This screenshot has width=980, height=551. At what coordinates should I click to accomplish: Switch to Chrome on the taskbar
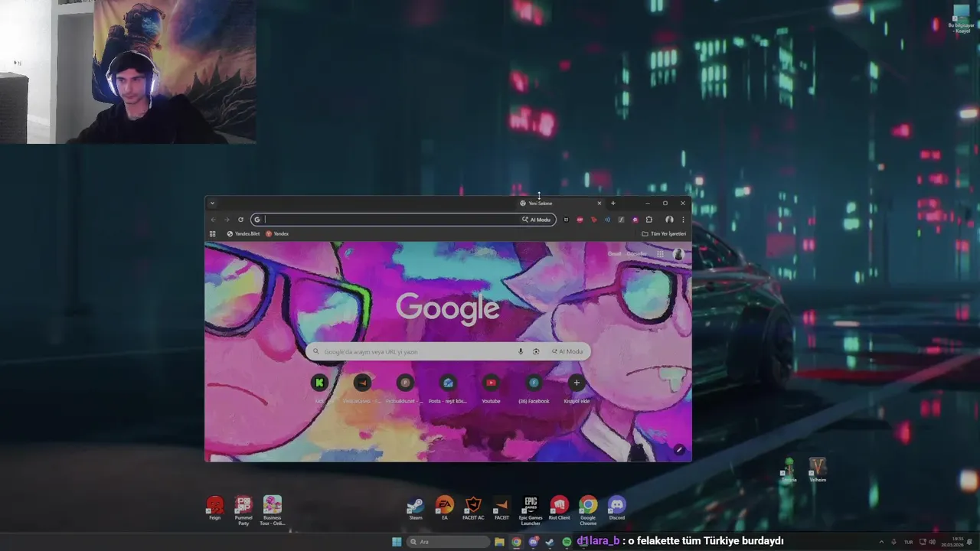coord(517,542)
